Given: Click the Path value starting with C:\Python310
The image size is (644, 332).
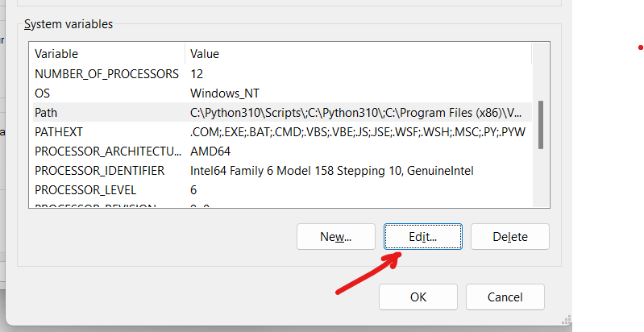Looking at the screenshot, I should pyautogui.click(x=355, y=112).
